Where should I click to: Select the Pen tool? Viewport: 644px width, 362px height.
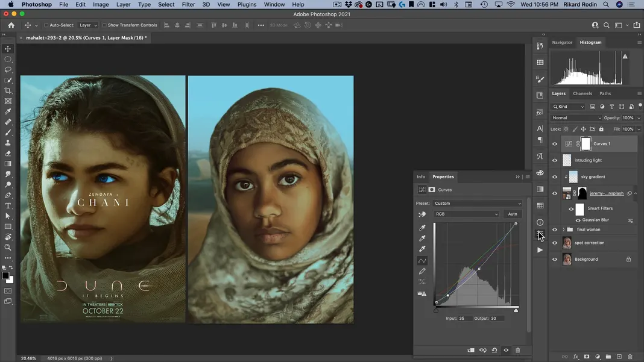point(8,195)
